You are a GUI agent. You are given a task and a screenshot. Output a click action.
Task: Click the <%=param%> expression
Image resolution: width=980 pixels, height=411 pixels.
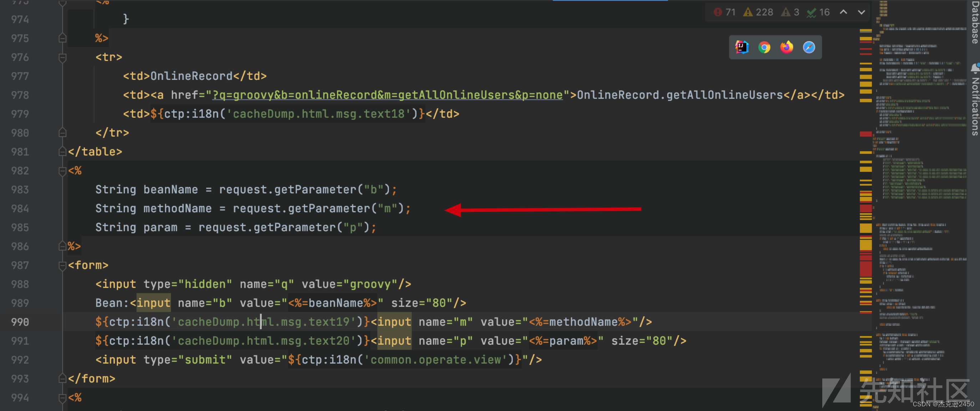pyautogui.click(x=563, y=341)
